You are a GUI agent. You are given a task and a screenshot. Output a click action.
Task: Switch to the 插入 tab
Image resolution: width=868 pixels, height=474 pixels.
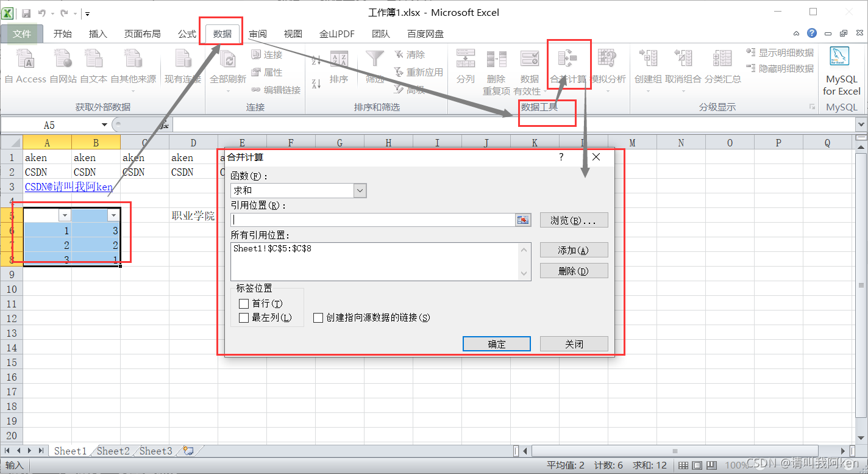[98, 34]
